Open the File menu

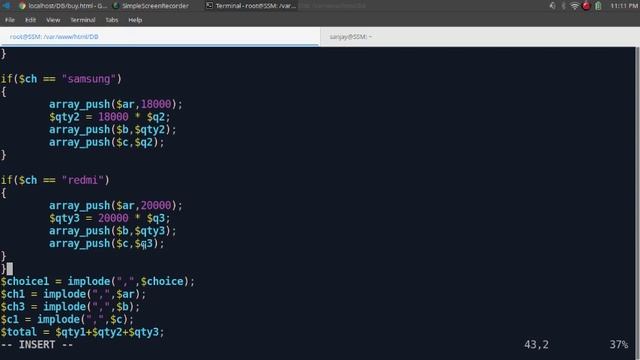tap(10, 20)
